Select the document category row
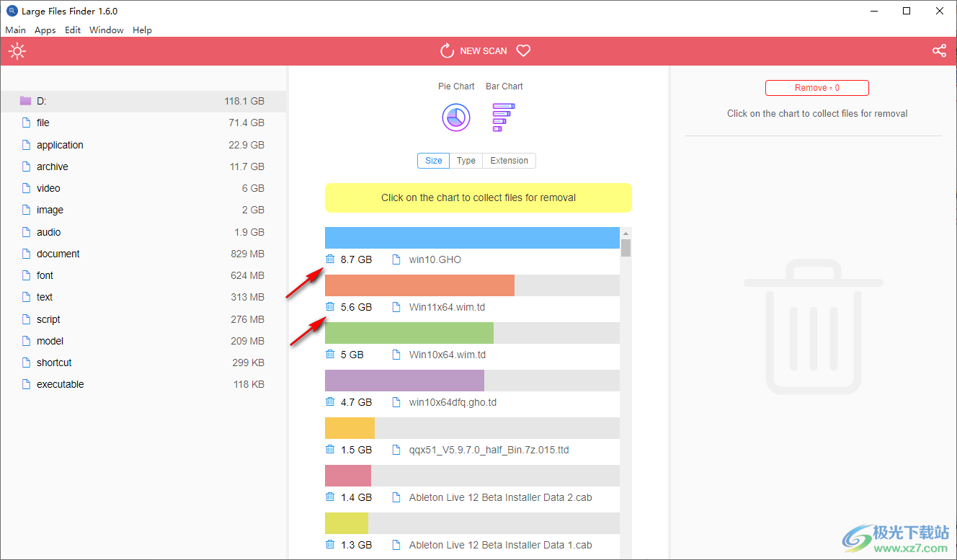Screen dimensions: 957x560 pyautogui.click(x=143, y=254)
